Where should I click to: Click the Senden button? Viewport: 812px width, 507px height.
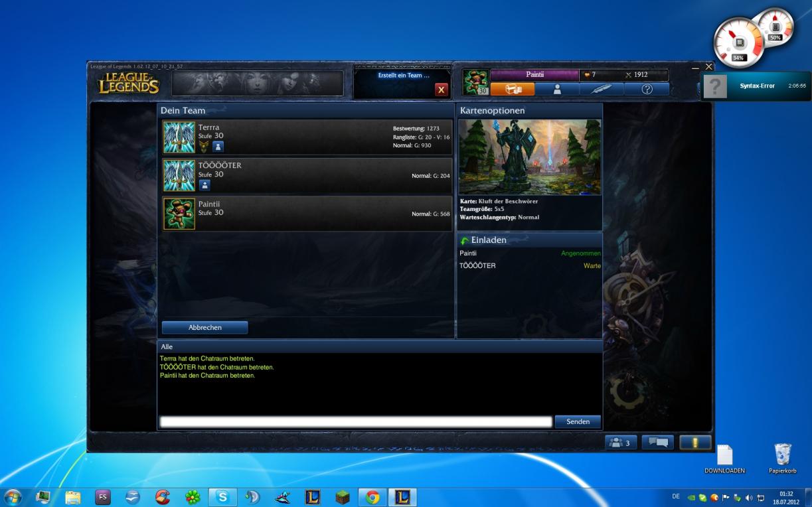pyautogui.click(x=578, y=421)
